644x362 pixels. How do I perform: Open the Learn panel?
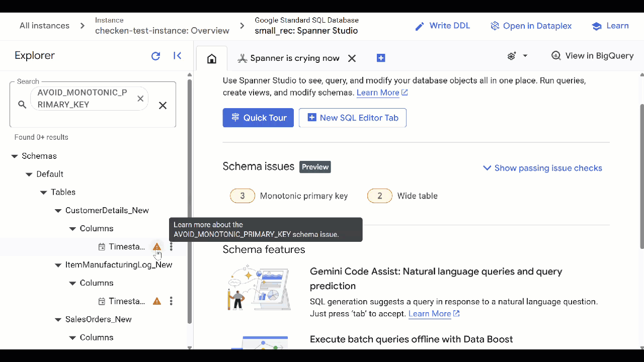tap(610, 26)
